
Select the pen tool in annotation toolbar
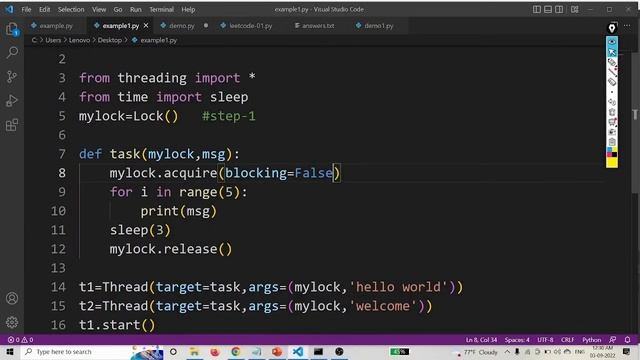pyautogui.click(x=612, y=62)
